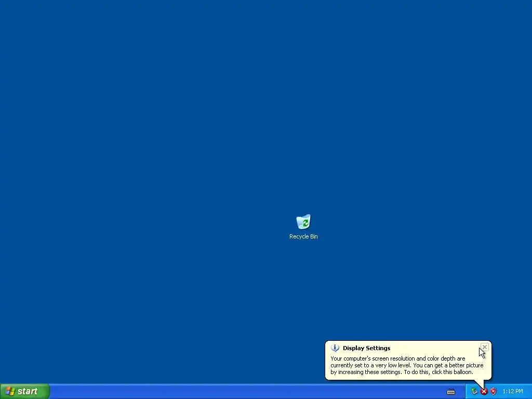Click the Display Settings balloon message
532x399 pixels.
407,365
